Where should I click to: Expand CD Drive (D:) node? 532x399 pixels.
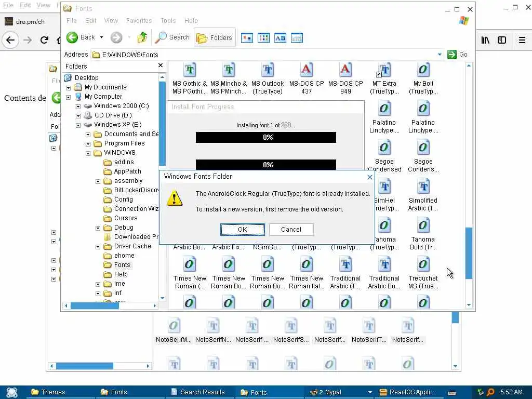click(78, 116)
